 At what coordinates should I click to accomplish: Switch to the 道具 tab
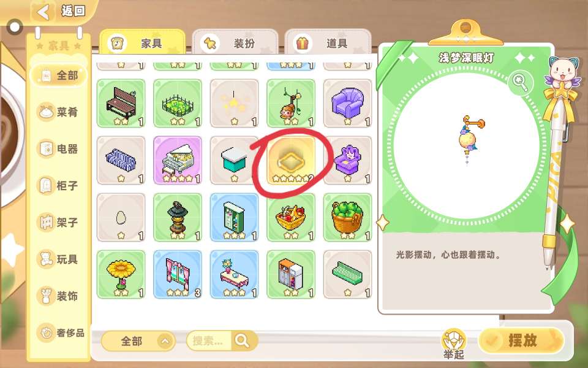[328, 43]
